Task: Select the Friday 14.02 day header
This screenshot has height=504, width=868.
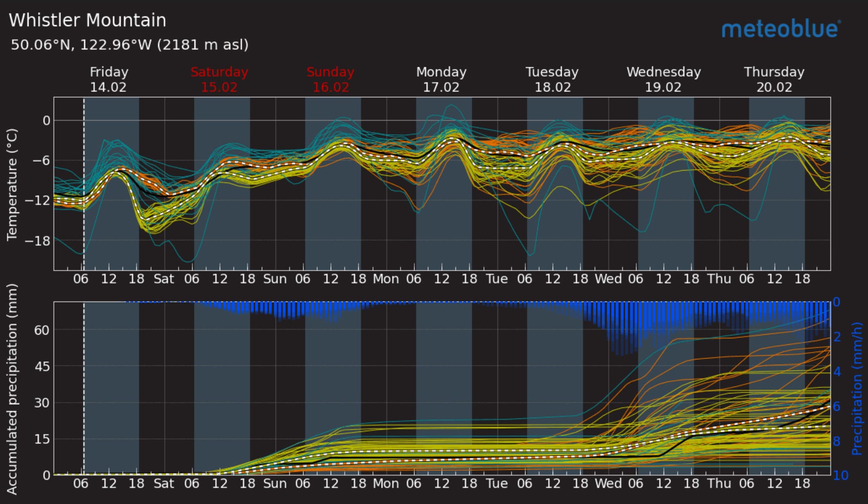Action: (108, 79)
